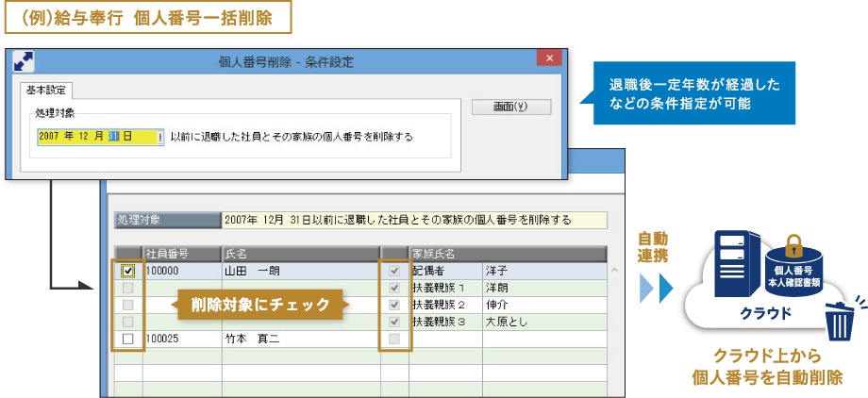Toggle the 扶養親族1 洋朗 checkbox
The image size is (868, 398).
click(394, 288)
